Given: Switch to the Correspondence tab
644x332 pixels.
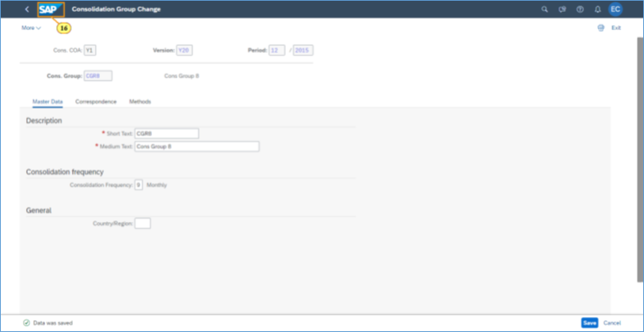Looking at the screenshot, I should 96,101.
